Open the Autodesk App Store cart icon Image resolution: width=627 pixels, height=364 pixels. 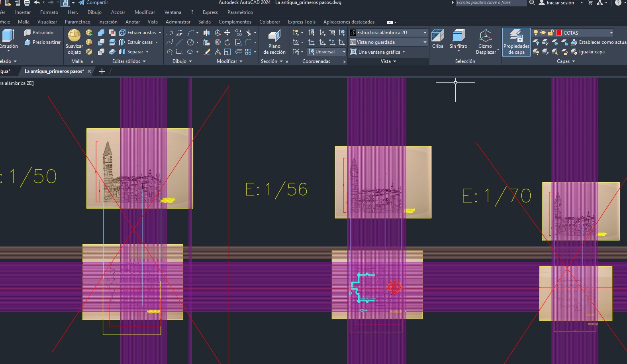point(590,3)
